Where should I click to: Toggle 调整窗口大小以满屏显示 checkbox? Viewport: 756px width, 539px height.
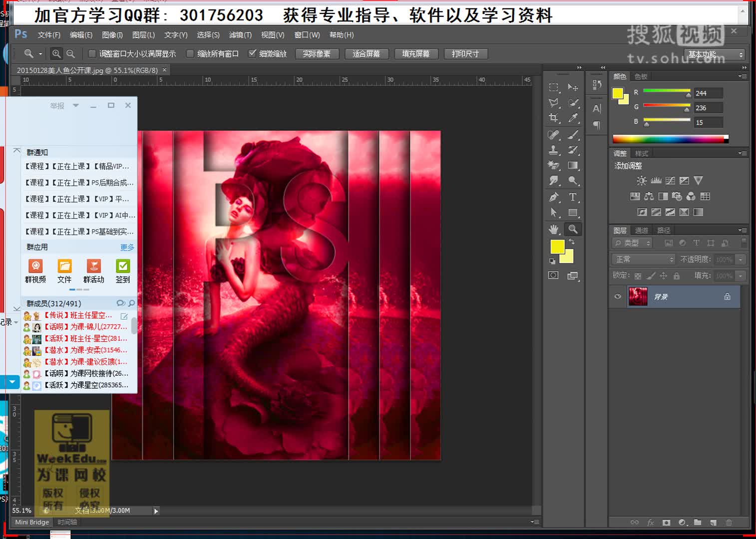[92, 53]
